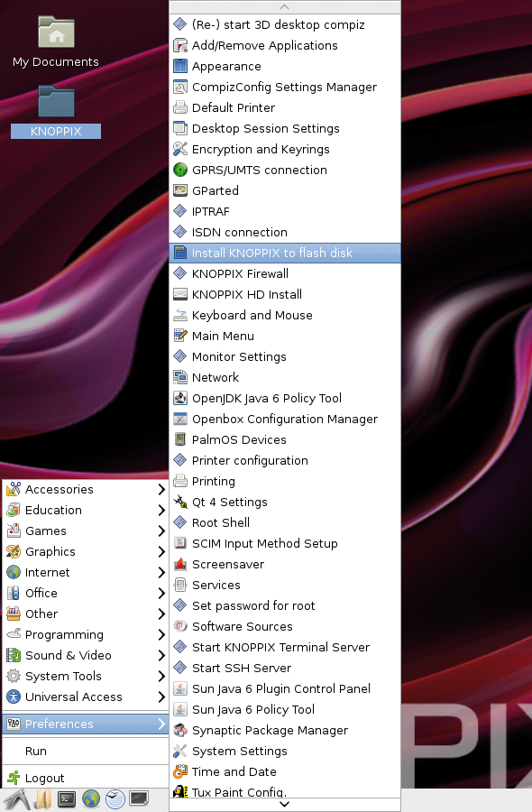Expand the Sound & Video submenu arrow
Screen dimensions: 532x812
161,655
